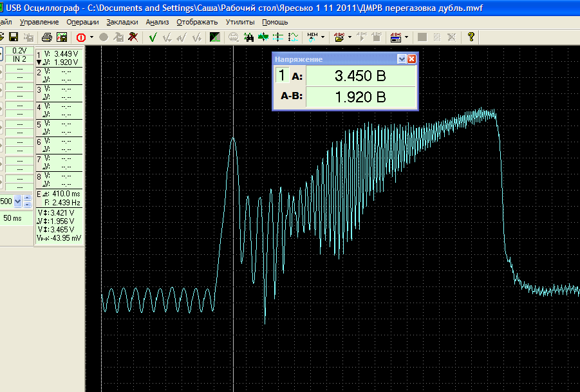580x392 pixels.
Task: Click the yellow question mark help icon
Action: pos(471,37)
